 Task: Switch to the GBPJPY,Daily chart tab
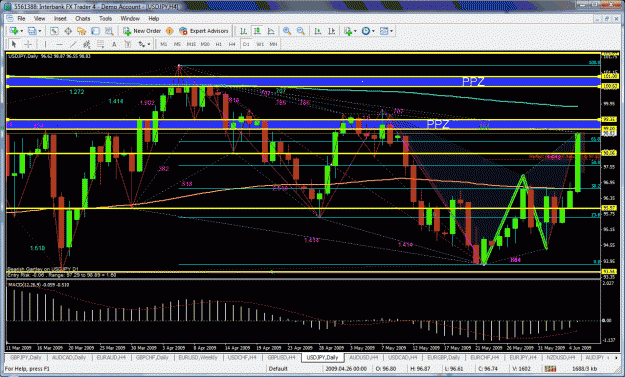(26, 357)
